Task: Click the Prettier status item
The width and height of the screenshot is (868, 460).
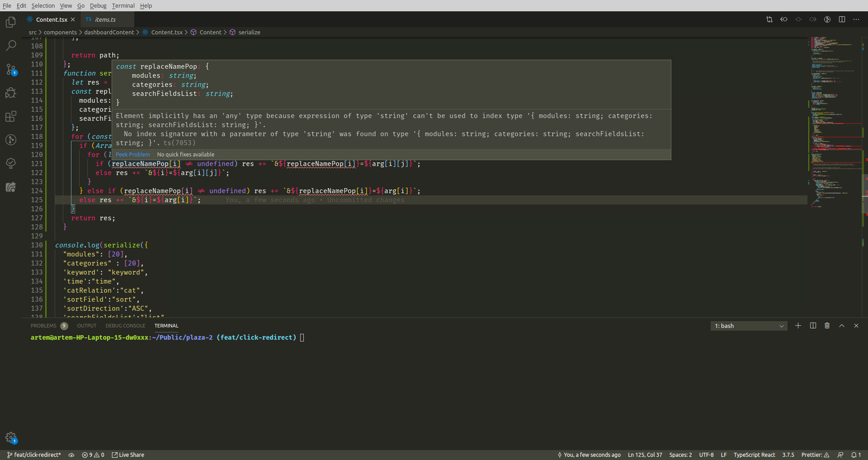Action: pos(816,455)
